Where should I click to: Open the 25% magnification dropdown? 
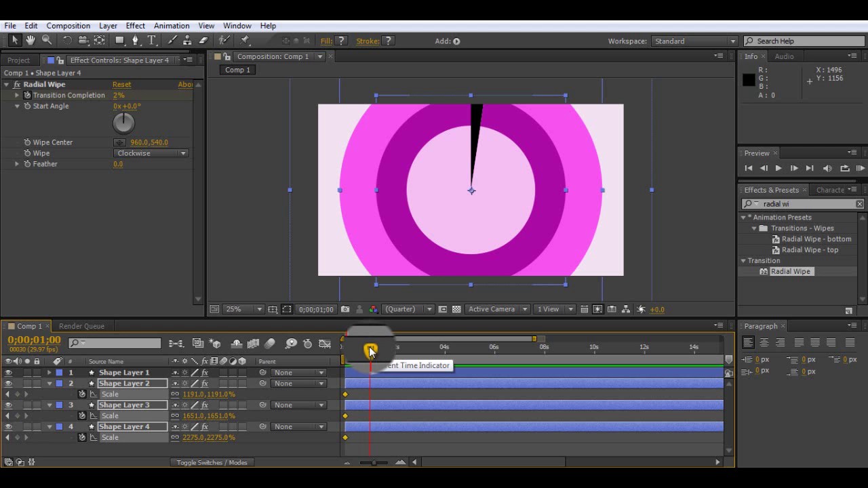point(245,310)
